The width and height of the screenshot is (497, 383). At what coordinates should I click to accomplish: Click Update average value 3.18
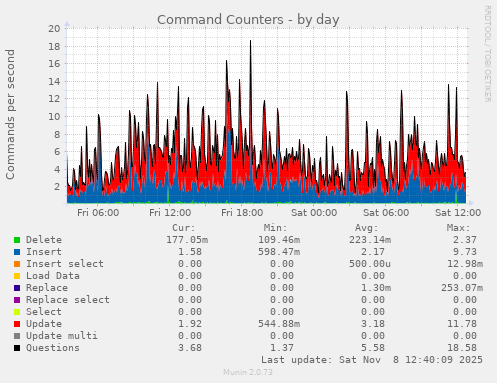pos(373,324)
